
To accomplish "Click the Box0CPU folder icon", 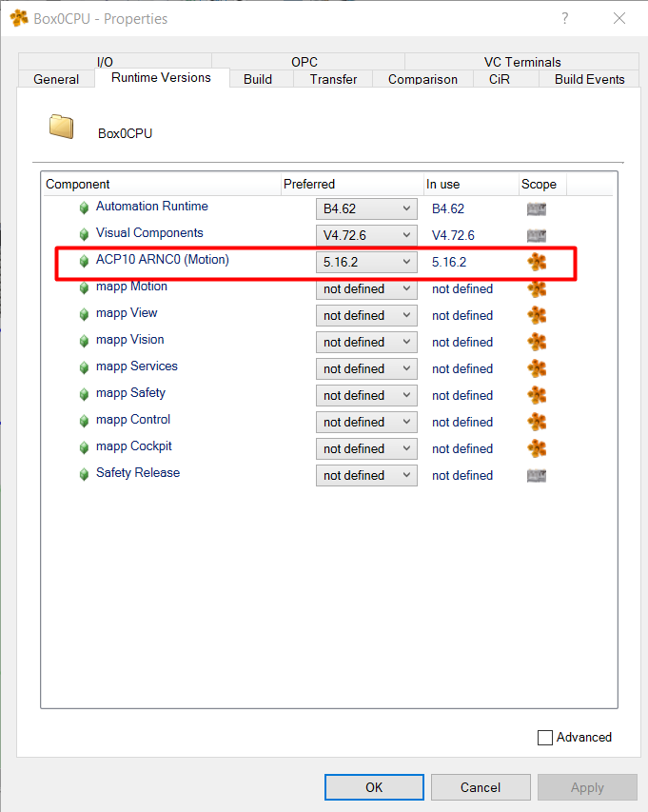I will [x=62, y=127].
